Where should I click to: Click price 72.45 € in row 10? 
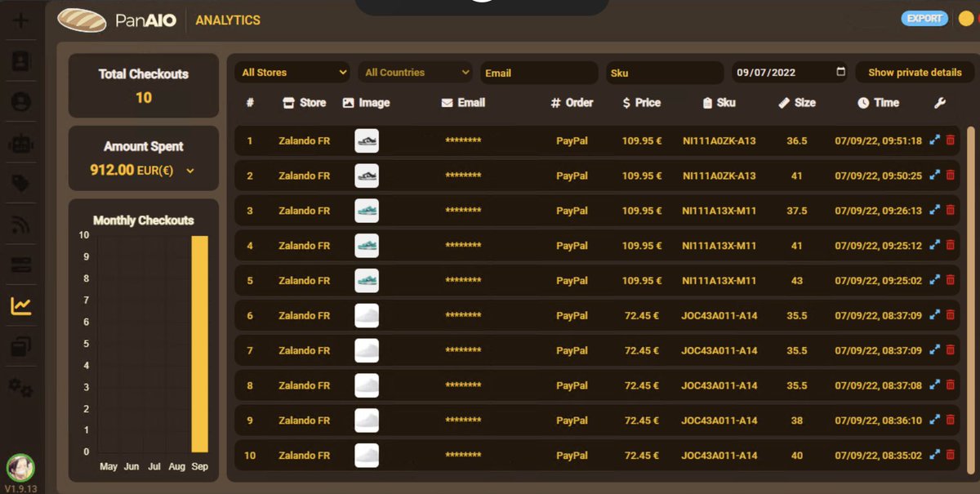point(642,456)
